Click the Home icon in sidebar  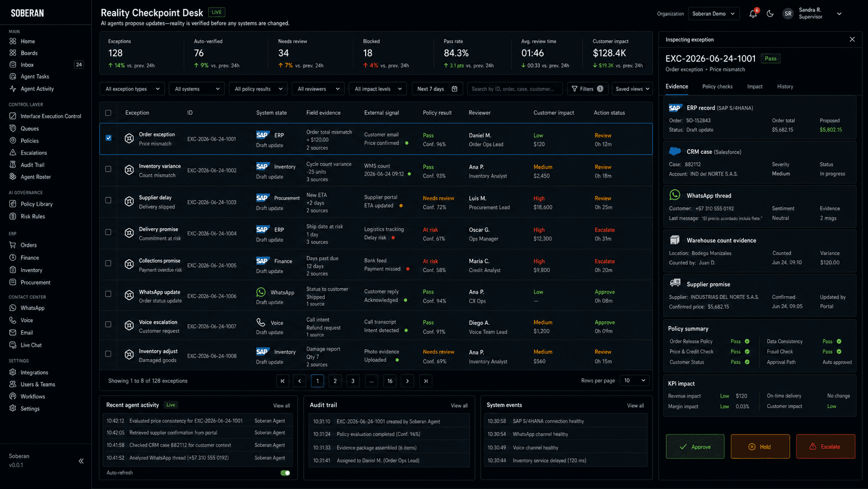[13, 41]
